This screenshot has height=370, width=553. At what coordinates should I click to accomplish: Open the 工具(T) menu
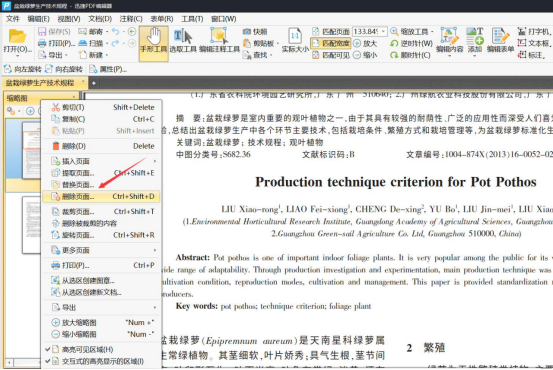click(192, 19)
